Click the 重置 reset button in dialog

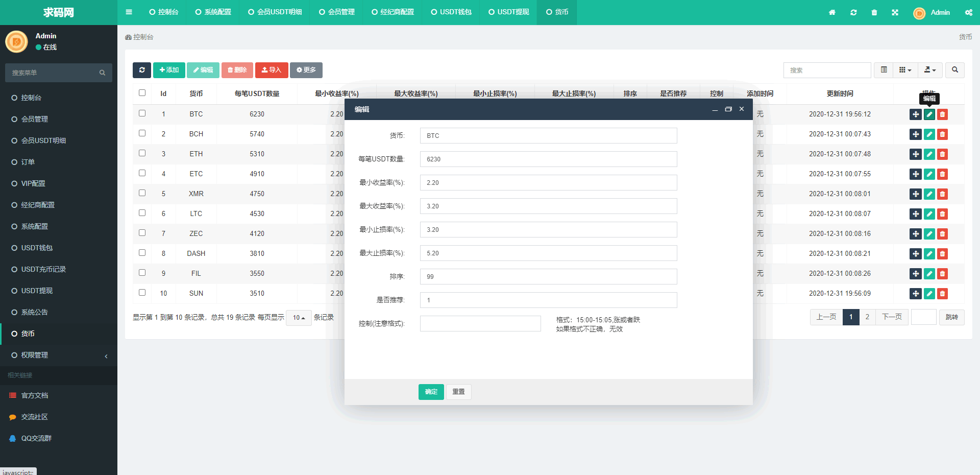458,392
